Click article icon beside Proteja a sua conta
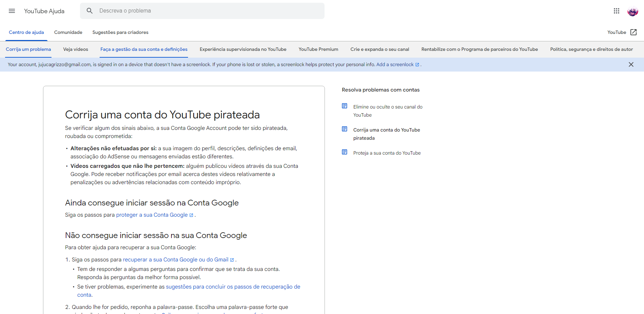 (x=345, y=152)
